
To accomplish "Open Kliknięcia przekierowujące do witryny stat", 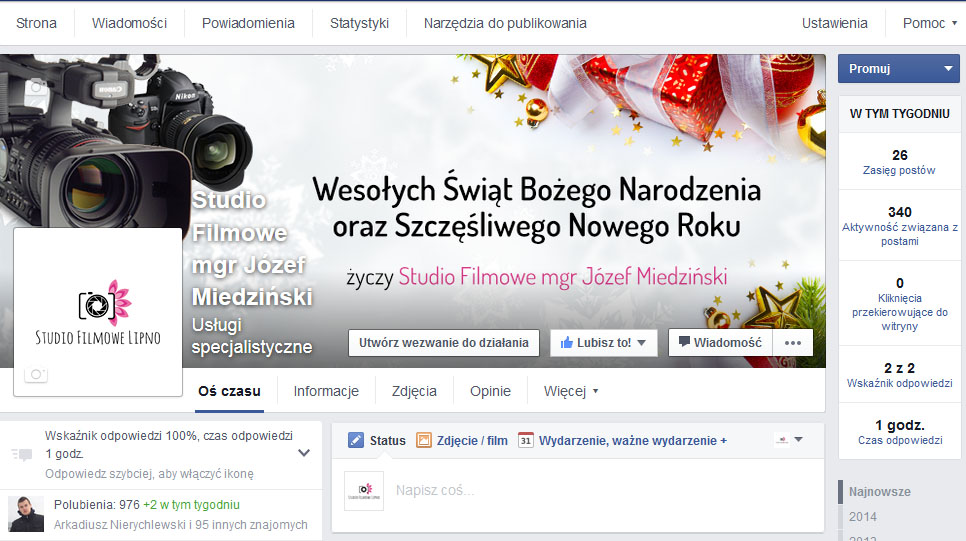I will coord(899,304).
